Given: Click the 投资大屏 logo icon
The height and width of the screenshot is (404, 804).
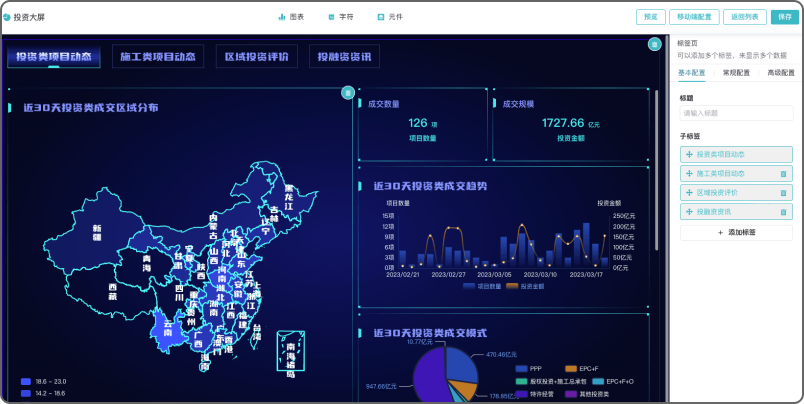Looking at the screenshot, I should pyautogui.click(x=6, y=17).
